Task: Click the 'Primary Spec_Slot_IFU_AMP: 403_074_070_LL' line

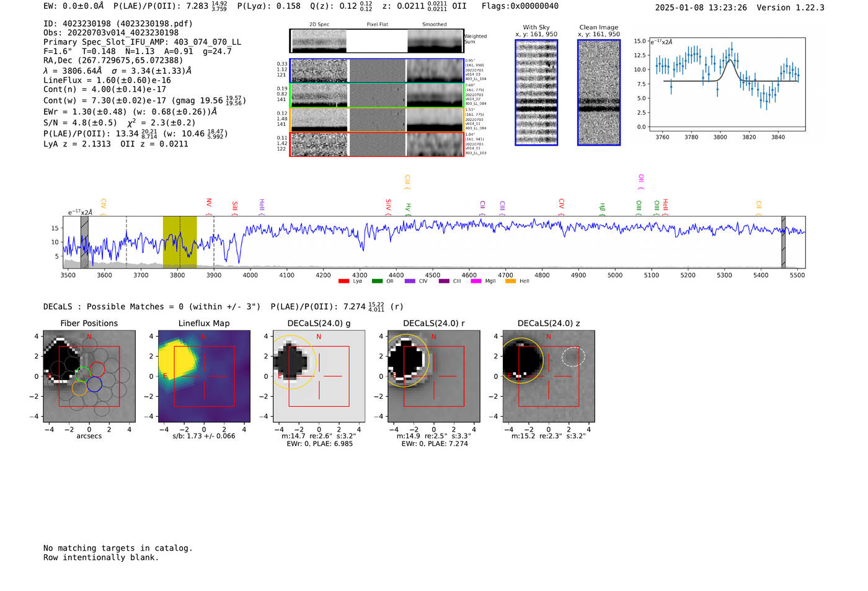Action: (142, 42)
